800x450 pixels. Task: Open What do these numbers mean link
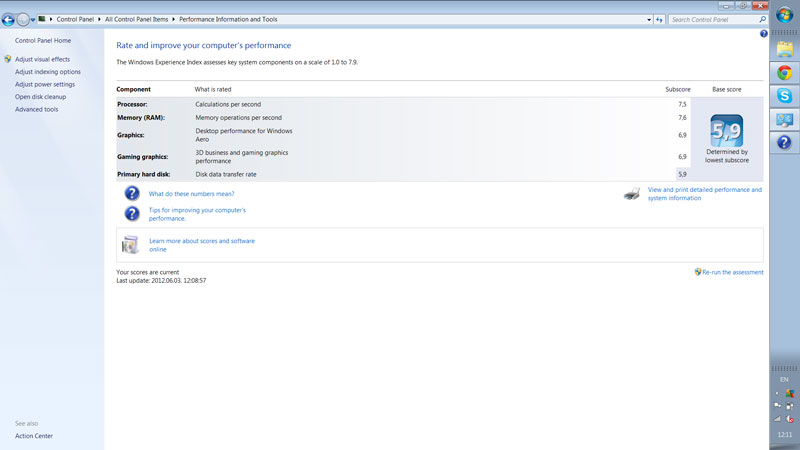tap(191, 194)
